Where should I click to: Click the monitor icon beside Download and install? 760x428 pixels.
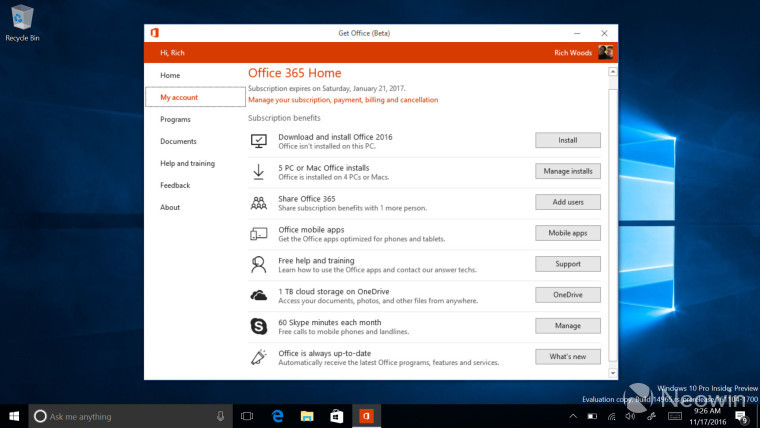(258, 141)
